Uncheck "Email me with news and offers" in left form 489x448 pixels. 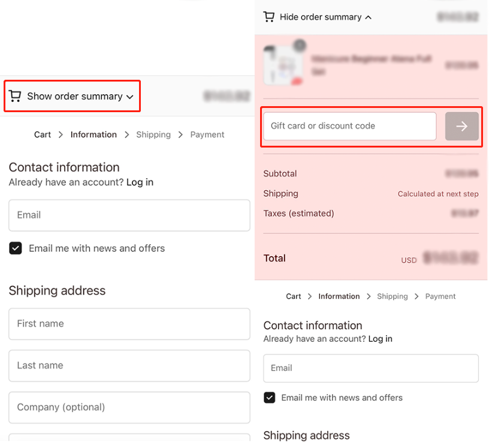(16, 248)
